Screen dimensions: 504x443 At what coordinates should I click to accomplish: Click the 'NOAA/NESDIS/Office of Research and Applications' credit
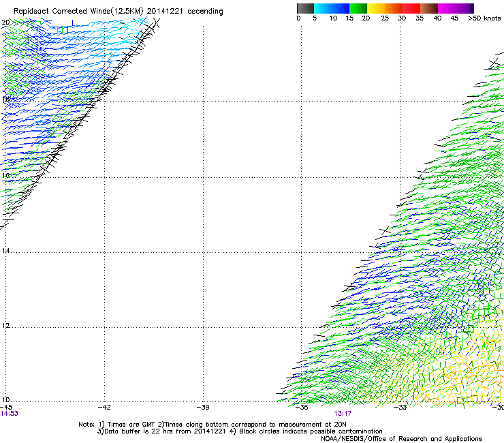401,439
